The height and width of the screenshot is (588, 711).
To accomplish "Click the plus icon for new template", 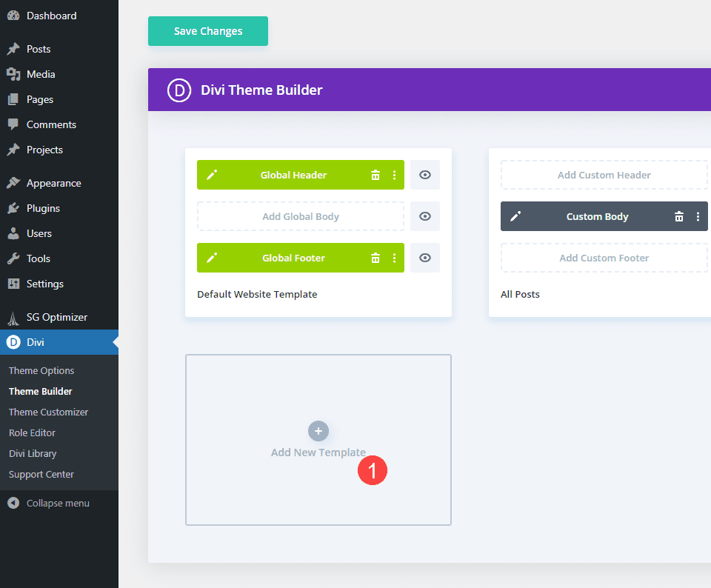I will (318, 431).
